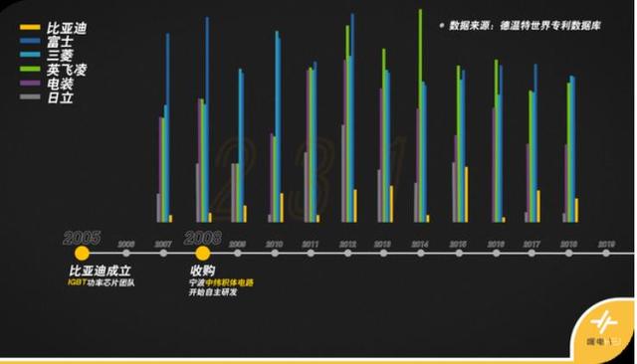Click the purple 电装 legend swatch
Image resolution: width=637 pixels, height=364 pixels.
tap(30, 83)
